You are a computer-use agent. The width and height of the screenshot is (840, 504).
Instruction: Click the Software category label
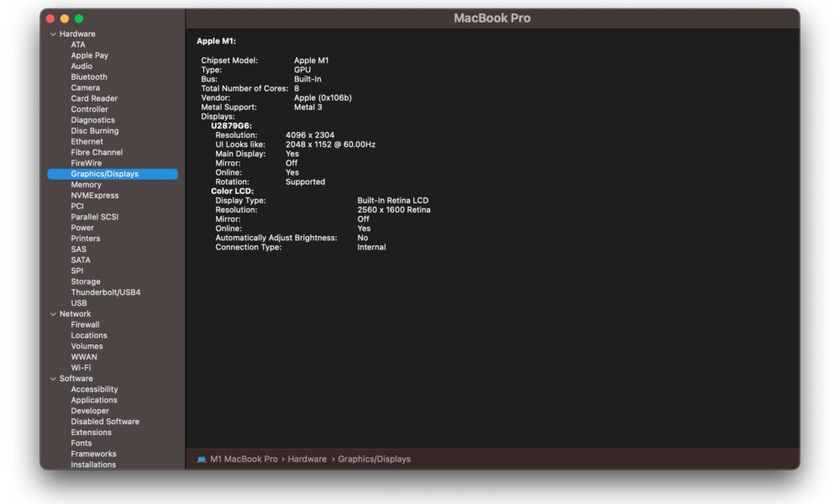click(x=76, y=378)
